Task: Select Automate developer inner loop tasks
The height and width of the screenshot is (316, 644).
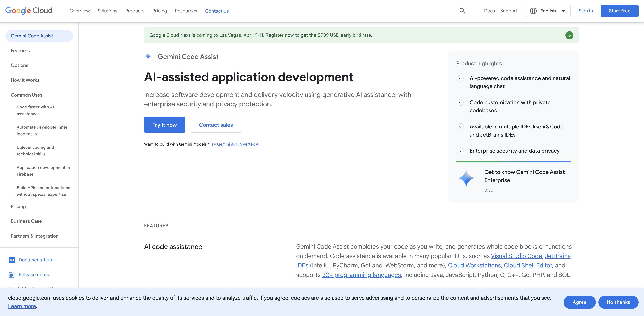Action: coord(42,131)
